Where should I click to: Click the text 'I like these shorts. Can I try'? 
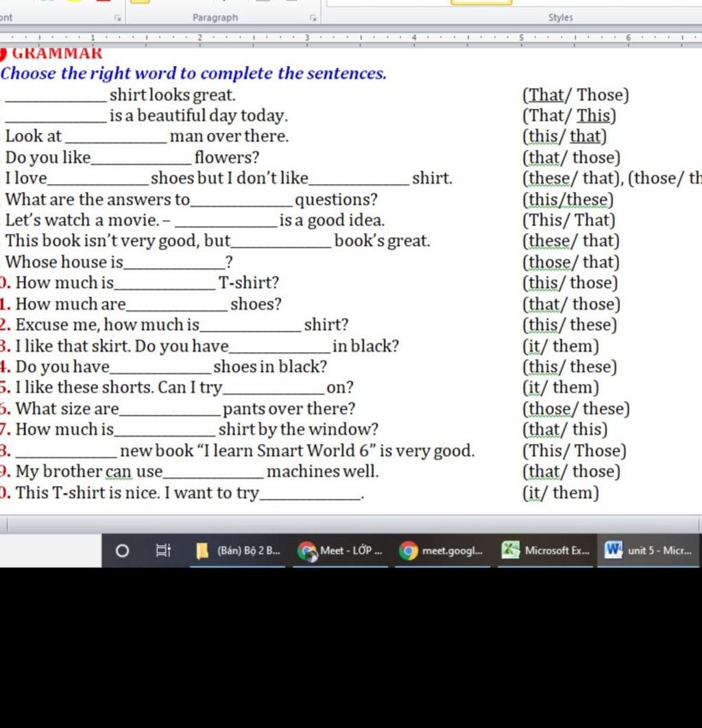coord(119,388)
